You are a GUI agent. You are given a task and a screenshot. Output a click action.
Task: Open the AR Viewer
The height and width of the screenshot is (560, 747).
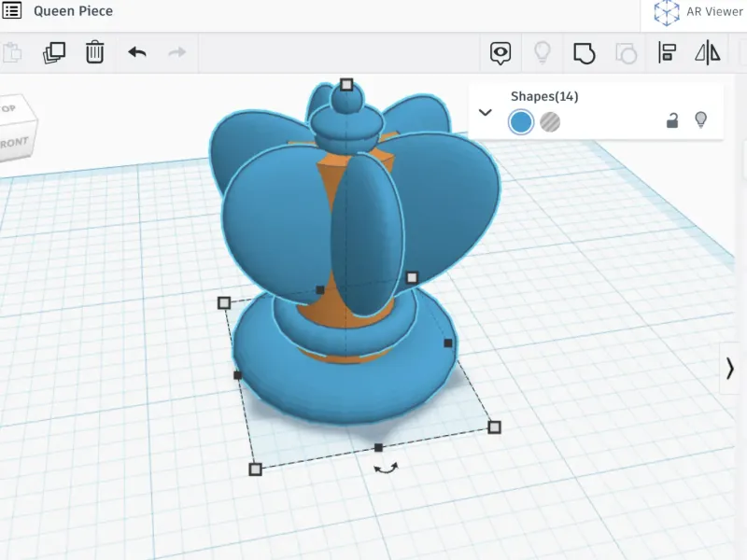[698, 11]
